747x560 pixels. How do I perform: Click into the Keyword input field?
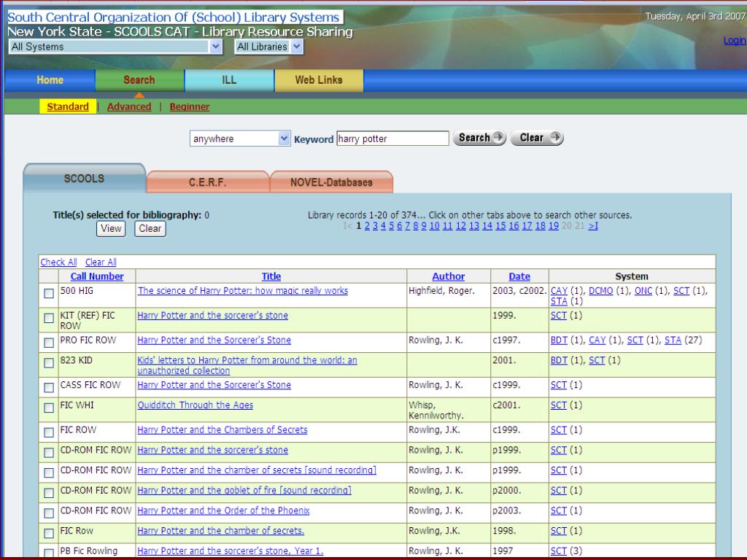click(392, 139)
